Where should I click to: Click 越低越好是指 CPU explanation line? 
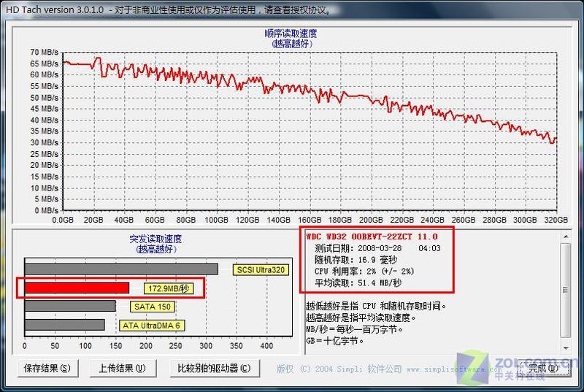376,307
